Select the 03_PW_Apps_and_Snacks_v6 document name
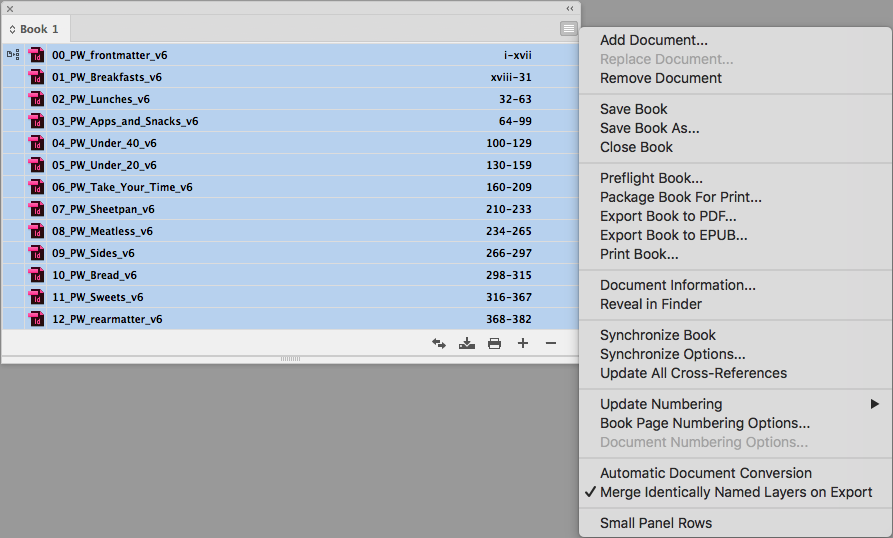Screen dimensions: 893x538 pyautogui.click(x=125, y=121)
